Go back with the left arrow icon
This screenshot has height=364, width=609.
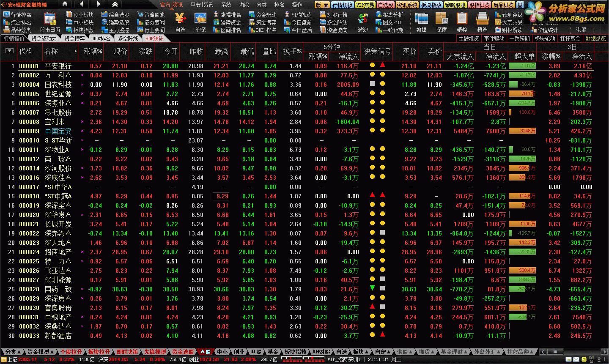(82, 4)
